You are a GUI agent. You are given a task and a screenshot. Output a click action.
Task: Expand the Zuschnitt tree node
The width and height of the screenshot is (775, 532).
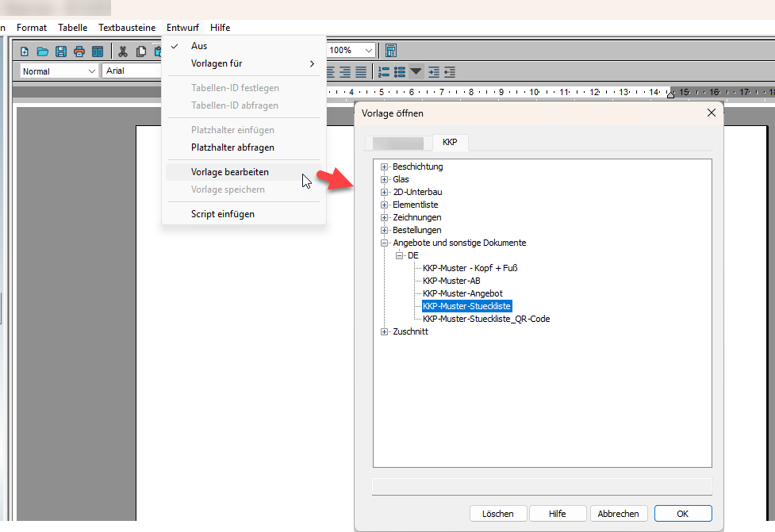(x=385, y=332)
